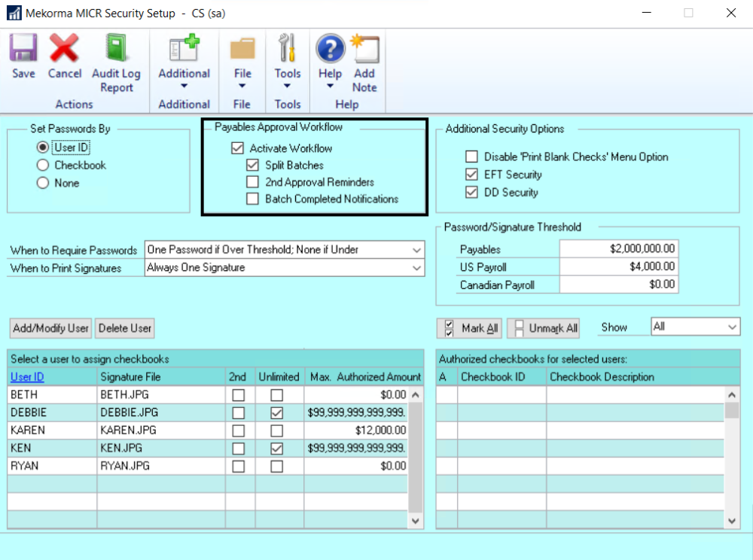Click the Help question mark icon

[330, 48]
